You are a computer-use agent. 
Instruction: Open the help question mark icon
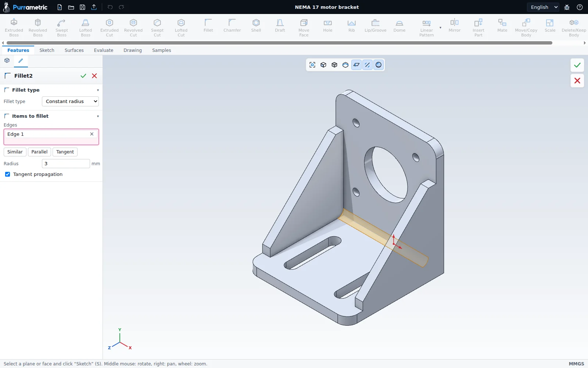pyautogui.click(x=580, y=7)
